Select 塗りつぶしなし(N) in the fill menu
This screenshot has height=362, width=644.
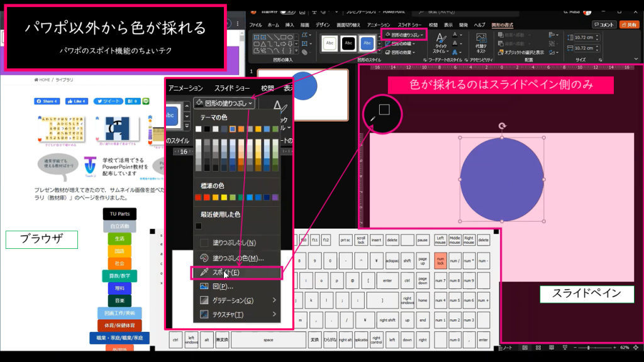[236, 243]
